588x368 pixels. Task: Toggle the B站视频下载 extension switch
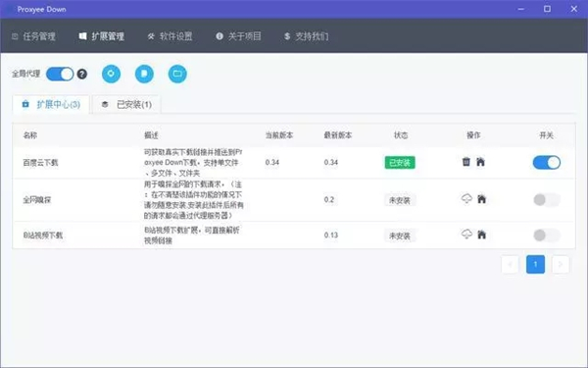coord(547,236)
